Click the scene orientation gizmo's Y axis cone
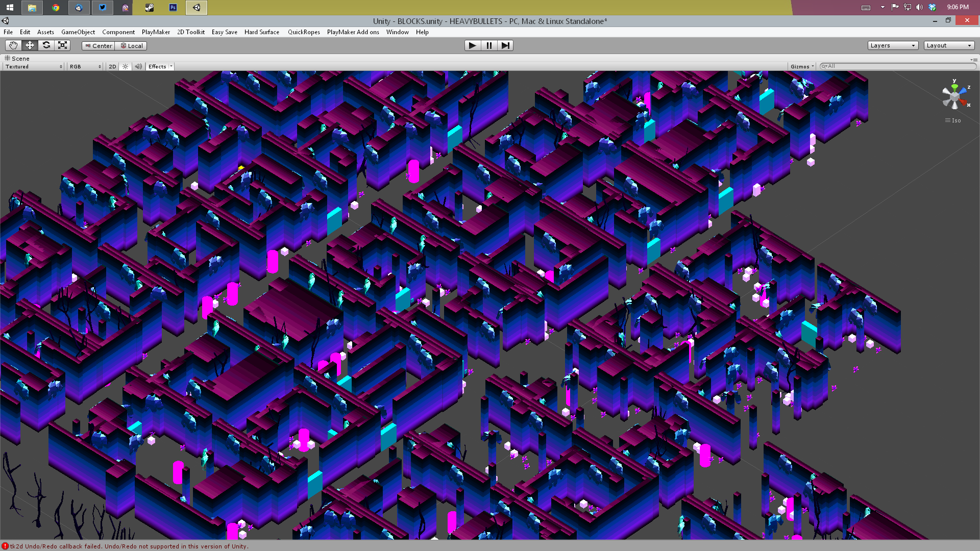The height and width of the screenshot is (551, 980). click(x=954, y=87)
